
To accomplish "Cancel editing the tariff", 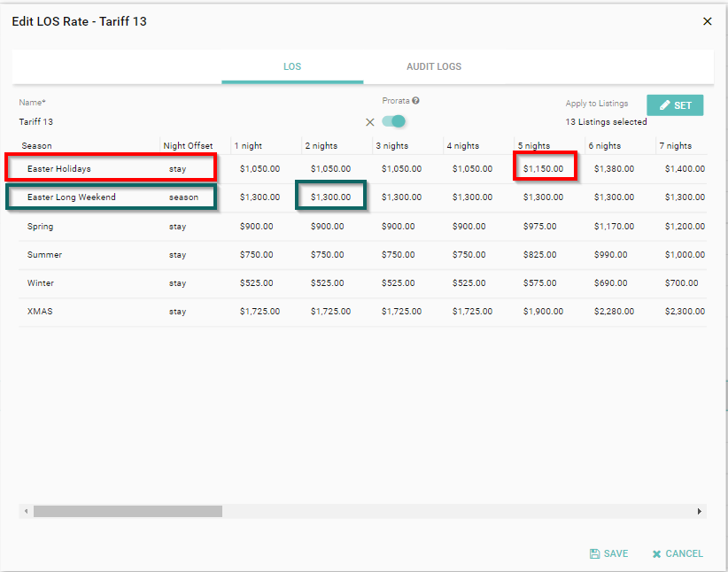I will coord(678,553).
